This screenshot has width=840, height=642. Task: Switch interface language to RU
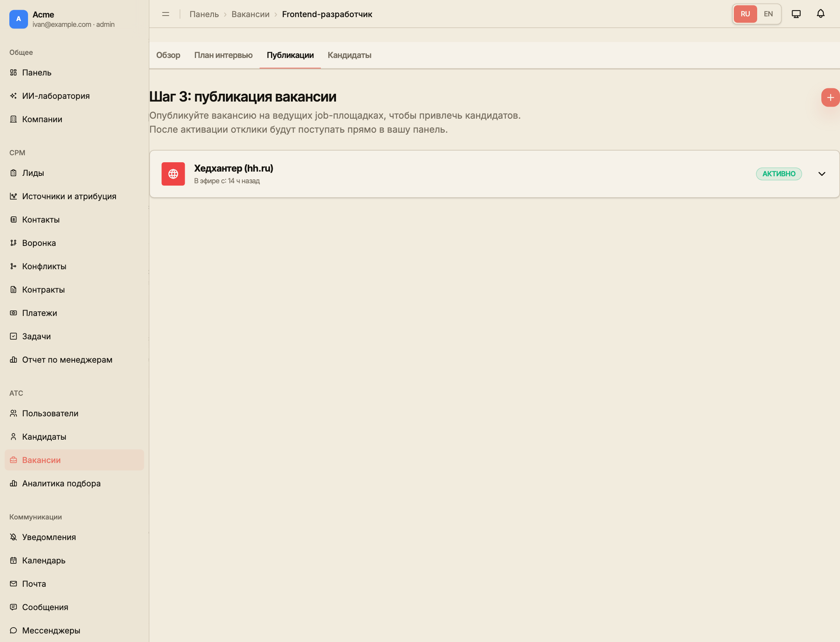(x=745, y=14)
